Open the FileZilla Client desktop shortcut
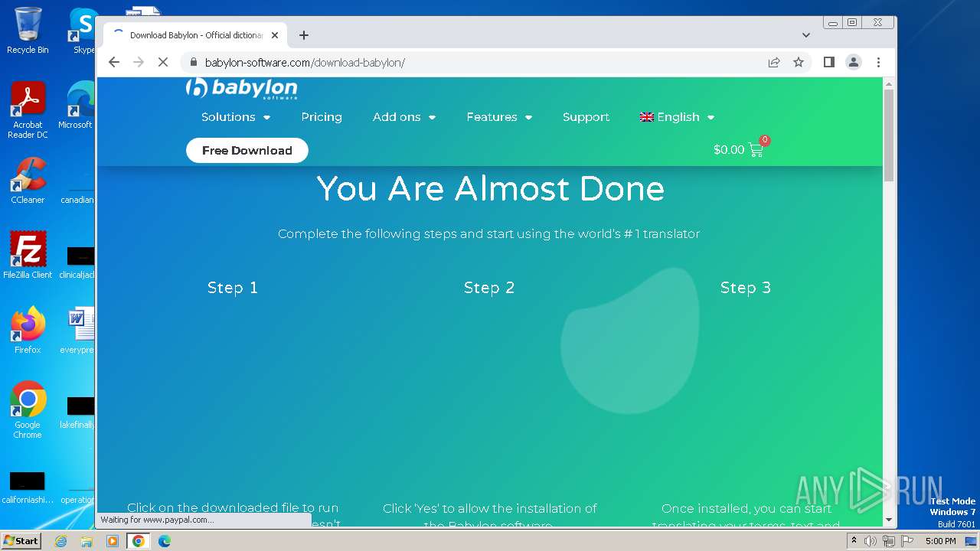The height and width of the screenshot is (551, 980). coord(28,256)
